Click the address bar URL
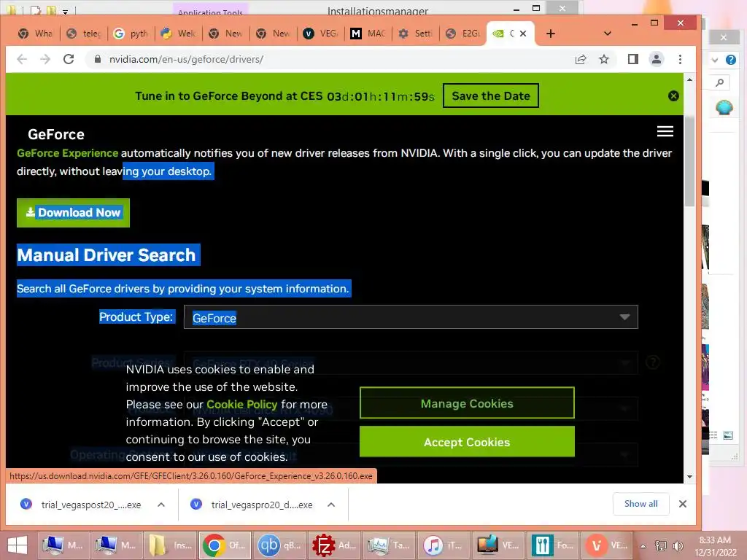 coord(186,60)
